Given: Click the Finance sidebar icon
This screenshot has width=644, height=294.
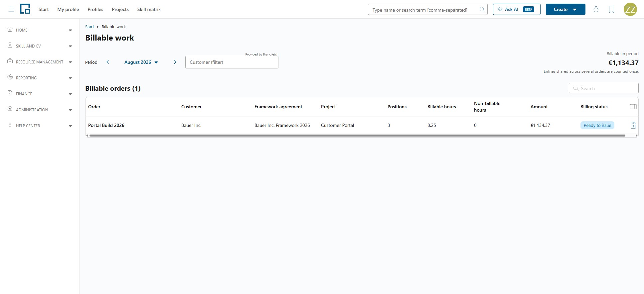Looking at the screenshot, I should pyautogui.click(x=10, y=93).
